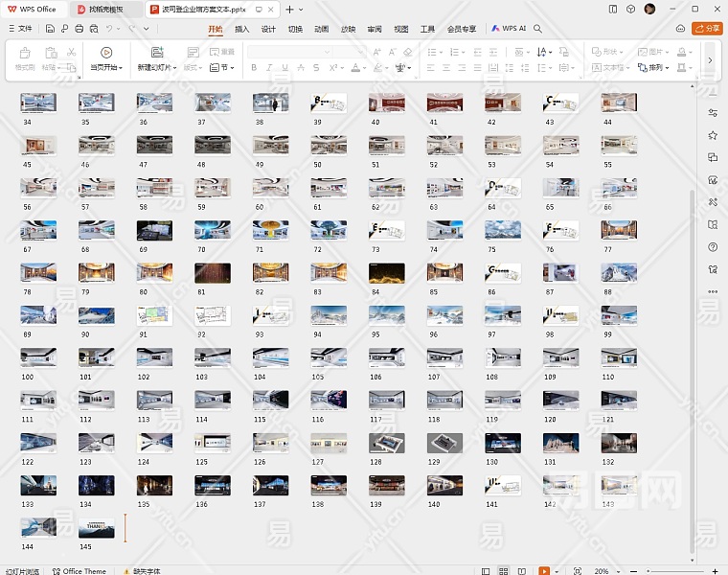Click the save icon in quick access toolbar
Screen dimensions: 728x575
tap(49, 29)
